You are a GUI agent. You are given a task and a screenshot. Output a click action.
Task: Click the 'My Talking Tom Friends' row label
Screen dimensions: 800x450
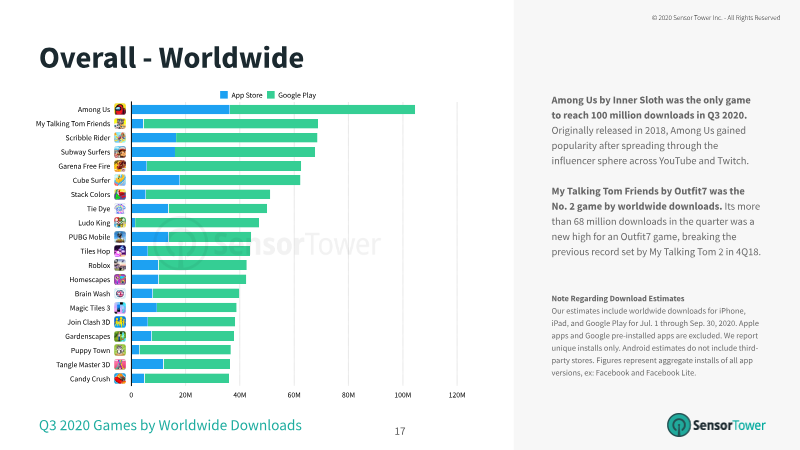tap(73, 123)
